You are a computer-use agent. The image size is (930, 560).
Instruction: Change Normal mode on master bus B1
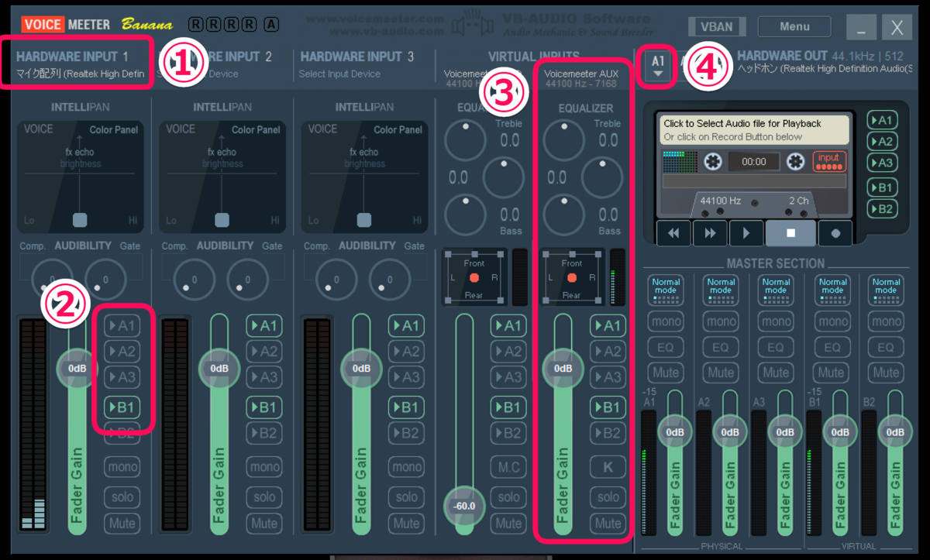[832, 290]
